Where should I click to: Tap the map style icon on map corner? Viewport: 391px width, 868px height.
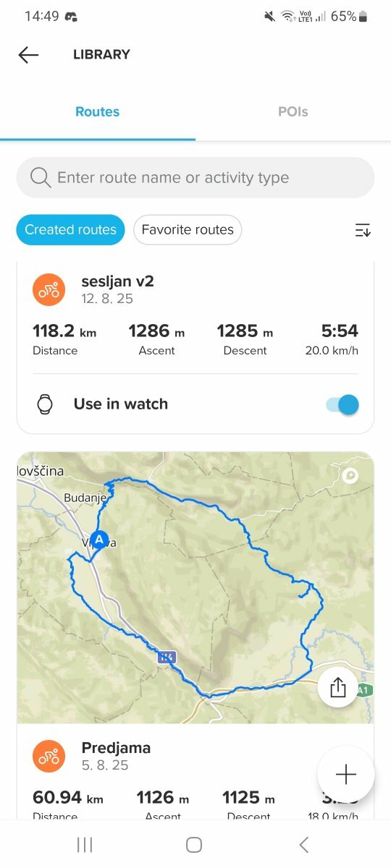pyautogui.click(x=352, y=475)
